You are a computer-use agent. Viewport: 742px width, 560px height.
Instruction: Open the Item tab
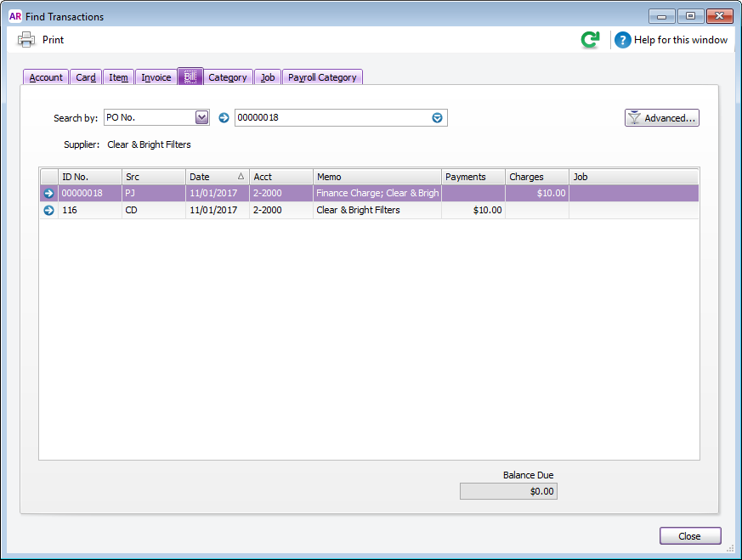(x=118, y=77)
